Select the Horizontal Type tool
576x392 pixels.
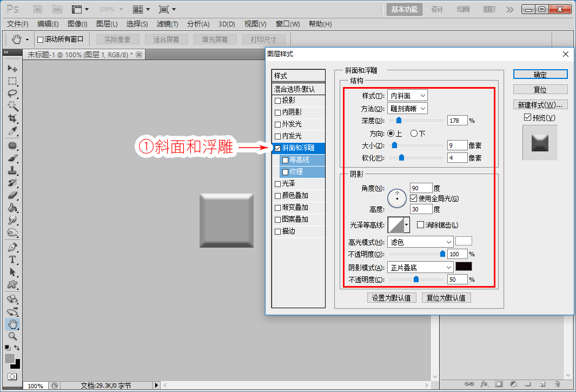tap(12, 260)
